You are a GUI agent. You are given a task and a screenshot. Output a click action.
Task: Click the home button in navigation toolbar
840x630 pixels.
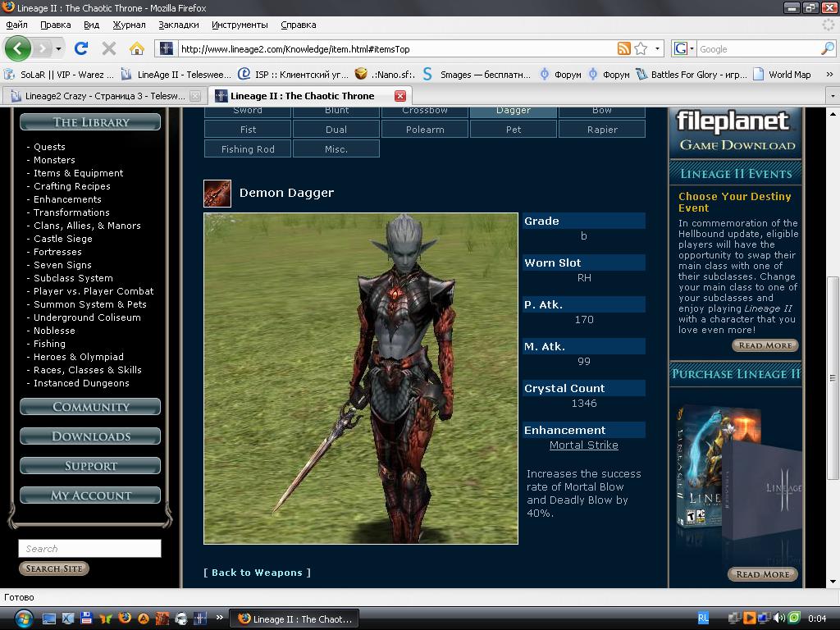click(137, 48)
